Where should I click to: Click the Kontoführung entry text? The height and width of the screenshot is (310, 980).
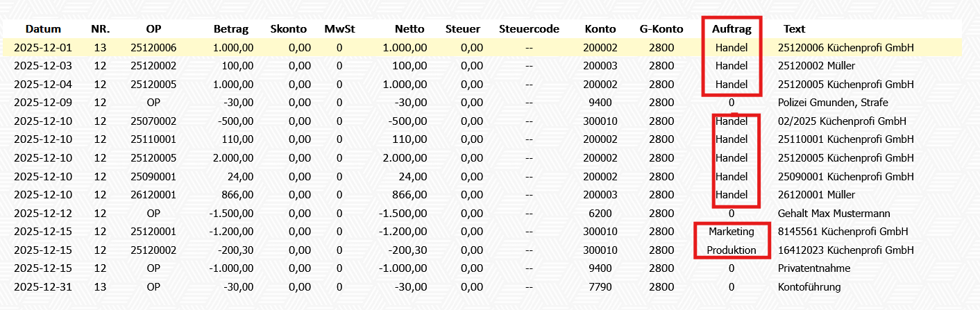[809, 287]
